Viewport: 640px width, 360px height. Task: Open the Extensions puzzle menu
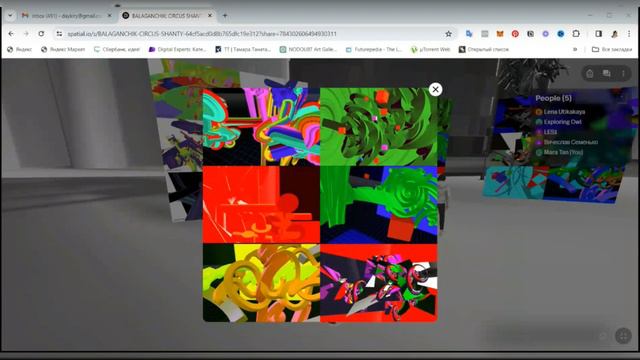tap(576, 34)
